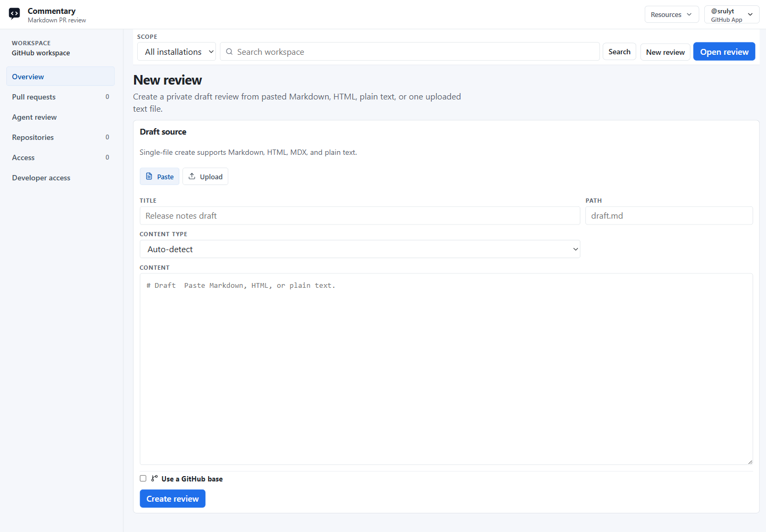Click the Search button
The width and height of the screenshot is (766, 532).
(x=619, y=52)
